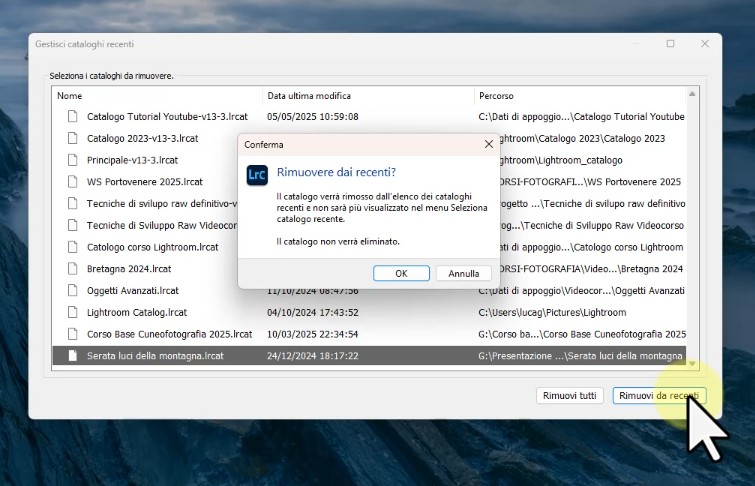
Task: Select the file icon of Tecniche di svilupo raw definitivo
Action: point(73,203)
